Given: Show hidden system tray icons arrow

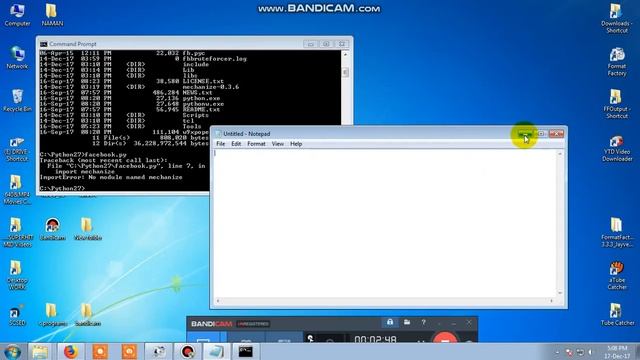Looking at the screenshot, I should pyautogui.click(x=558, y=352).
